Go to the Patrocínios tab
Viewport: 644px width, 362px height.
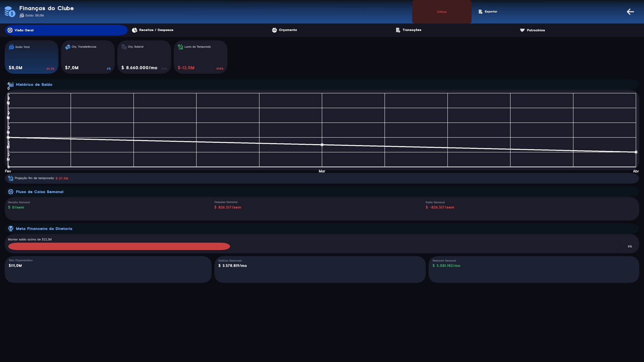coord(532,30)
